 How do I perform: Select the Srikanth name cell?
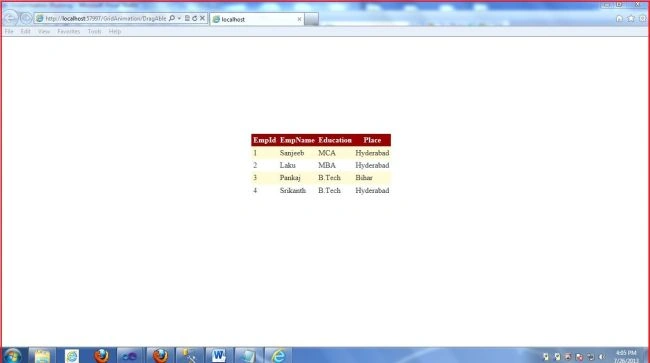click(x=293, y=191)
